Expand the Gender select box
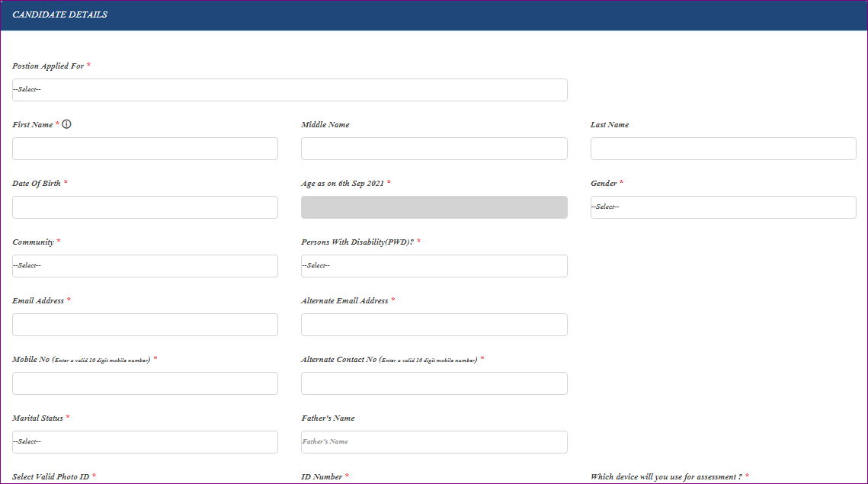The image size is (868, 484). [x=722, y=207]
